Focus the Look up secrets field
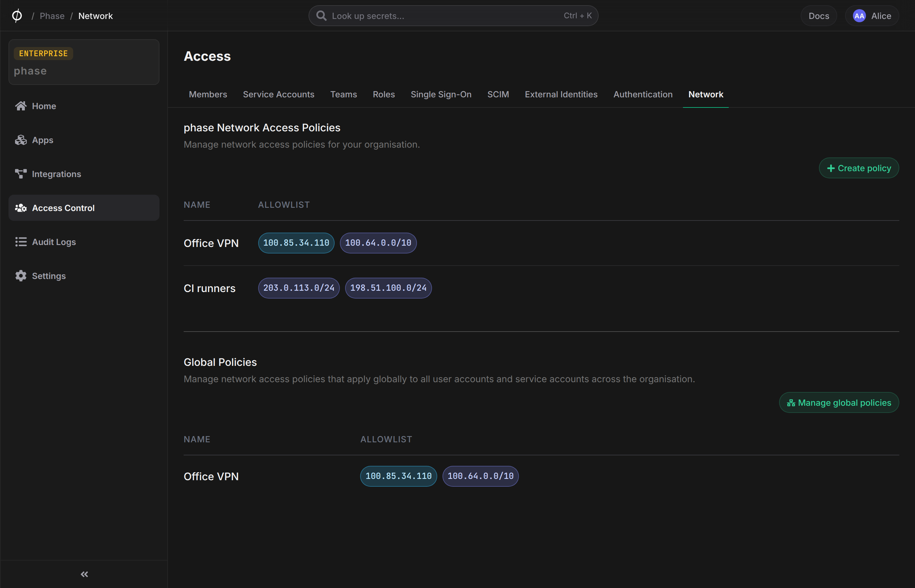This screenshot has width=915, height=588. pyautogui.click(x=453, y=16)
